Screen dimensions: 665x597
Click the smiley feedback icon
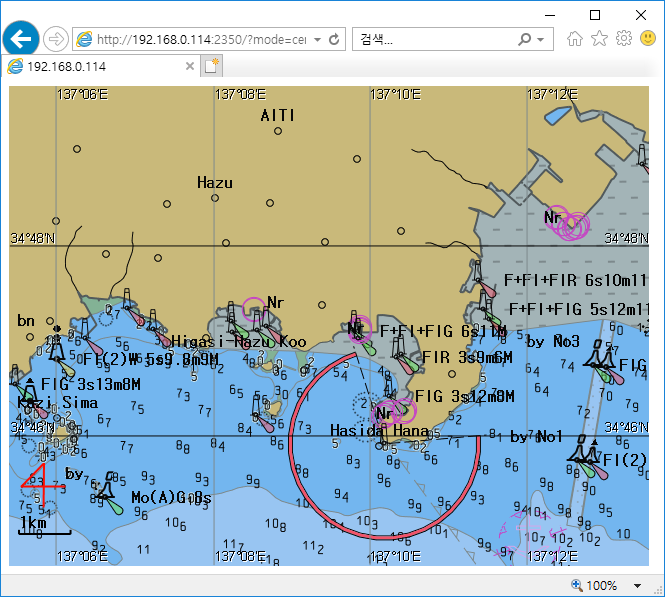[x=648, y=39]
